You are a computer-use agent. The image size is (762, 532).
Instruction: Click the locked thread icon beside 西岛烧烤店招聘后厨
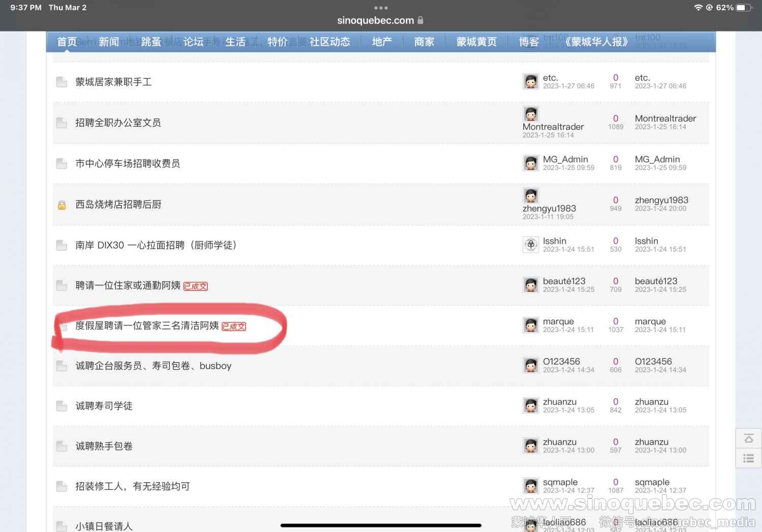[61, 205]
